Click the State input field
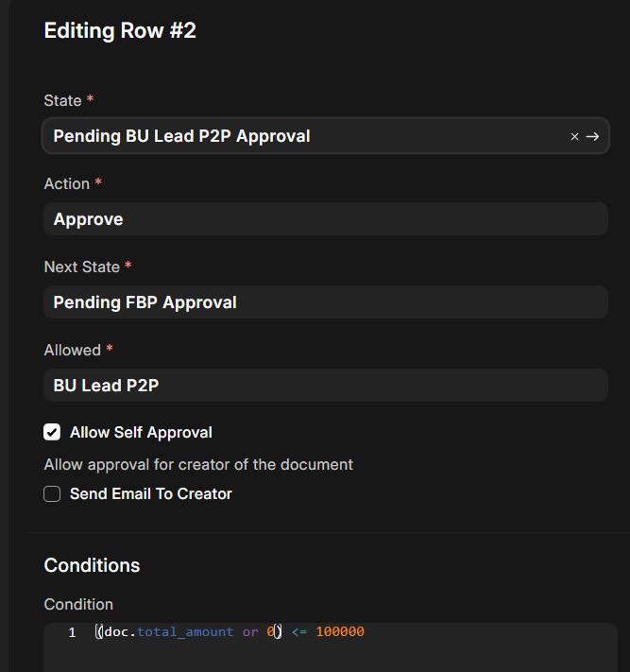 [302, 136]
